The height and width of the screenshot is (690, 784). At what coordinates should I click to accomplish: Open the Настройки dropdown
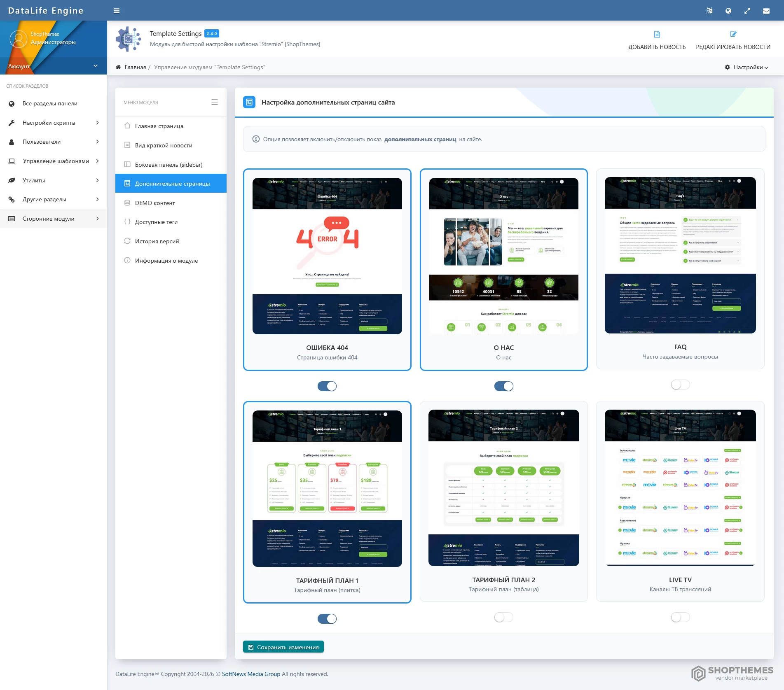point(747,67)
